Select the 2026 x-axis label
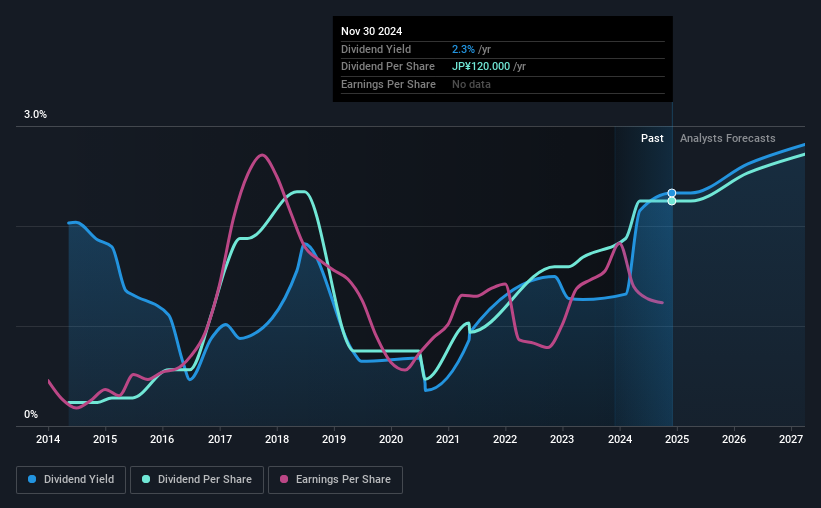821x508 pixels. pyautogui.click(x=734, y=439)
